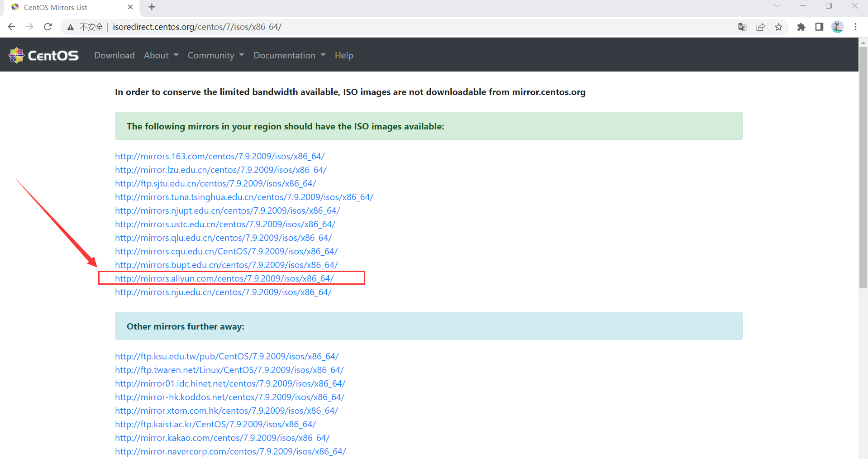Open the mirrors.aliyun.com mirror link
The width and height of the screenshot is (868, 459).
[224, 278]
